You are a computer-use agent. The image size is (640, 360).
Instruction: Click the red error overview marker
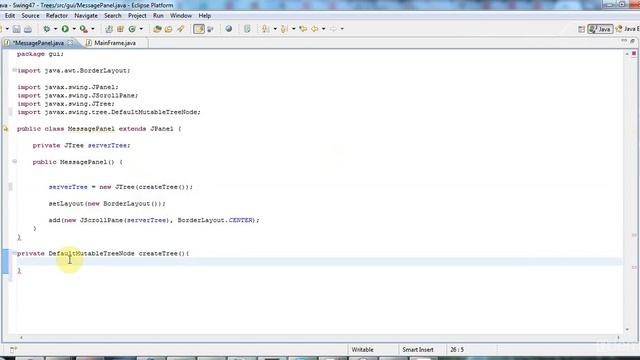pyautogui.click(x=633, y=53)
